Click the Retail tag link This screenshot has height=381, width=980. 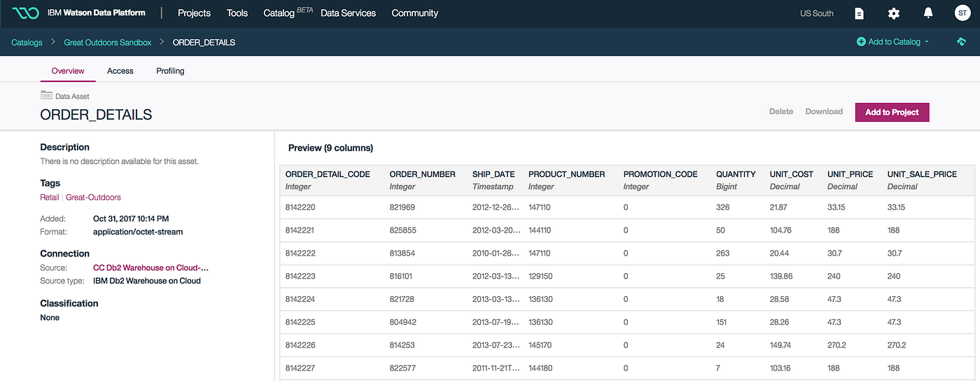[49, 198]
